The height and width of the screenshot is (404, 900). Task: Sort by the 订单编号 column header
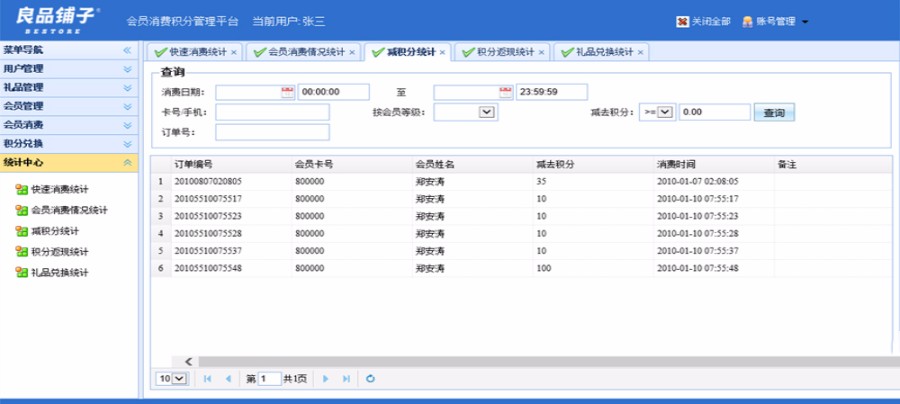[231, 165]
